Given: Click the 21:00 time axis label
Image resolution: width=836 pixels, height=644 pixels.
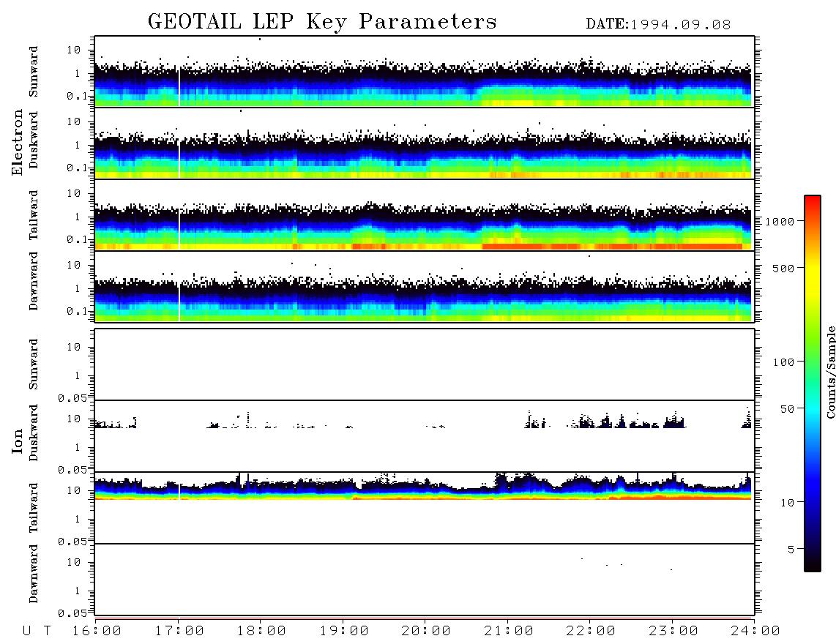Looking at the screenshot, I should coord(509,631).
